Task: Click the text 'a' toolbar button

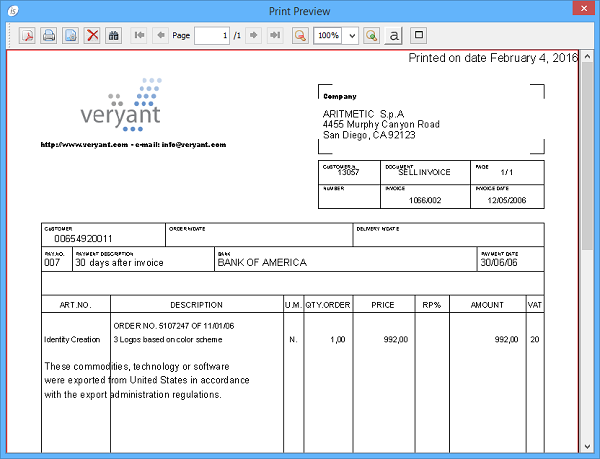Action: pos(394,35)
